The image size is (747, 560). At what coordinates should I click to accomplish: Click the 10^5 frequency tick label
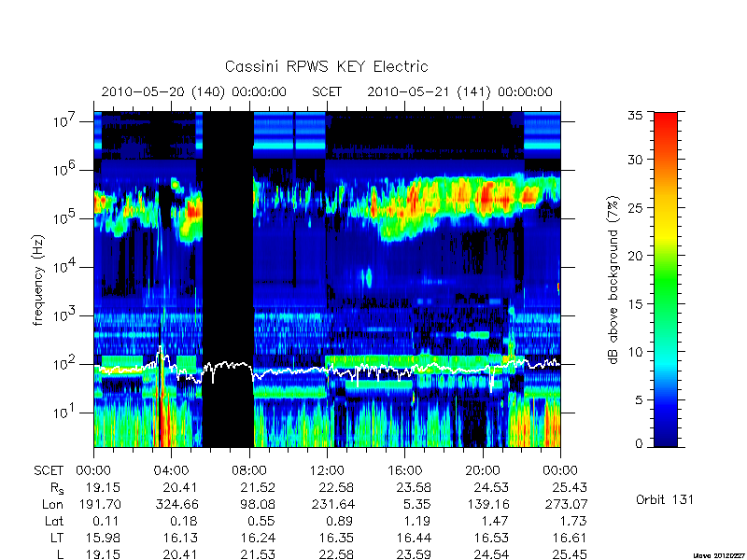(65, 218)
